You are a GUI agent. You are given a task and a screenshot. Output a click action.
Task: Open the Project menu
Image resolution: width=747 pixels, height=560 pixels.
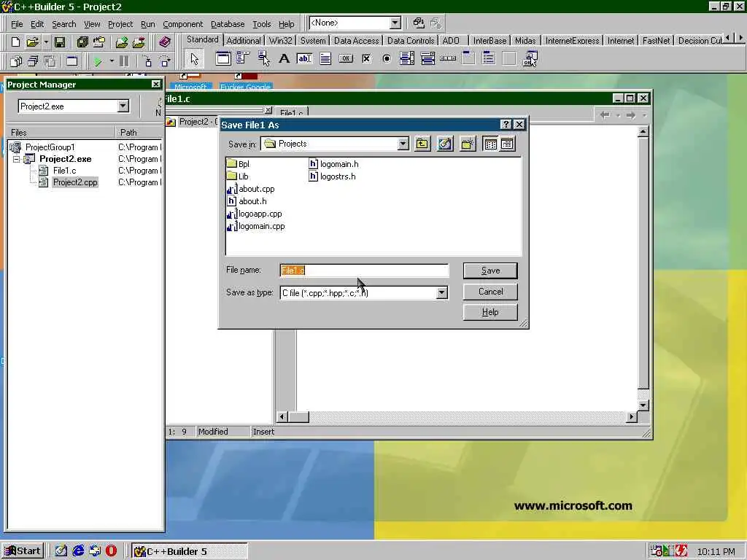click(120, 24)
